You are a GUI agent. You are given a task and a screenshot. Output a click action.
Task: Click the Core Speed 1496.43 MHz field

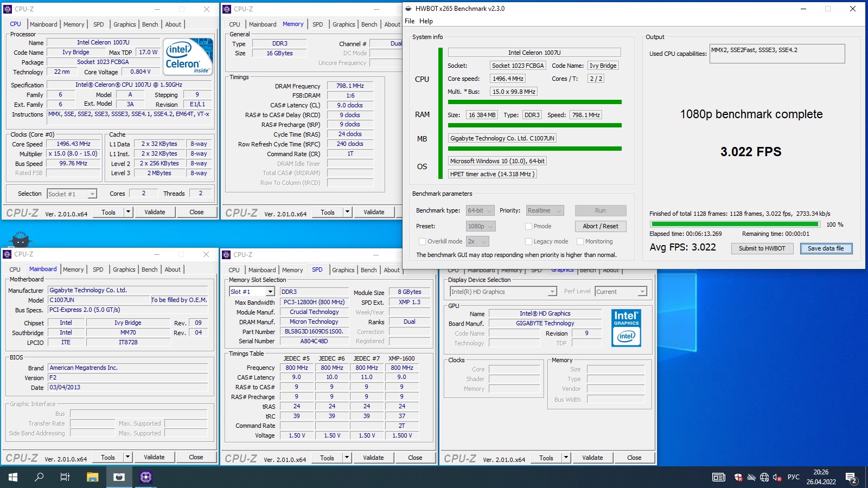coord(73,144)
